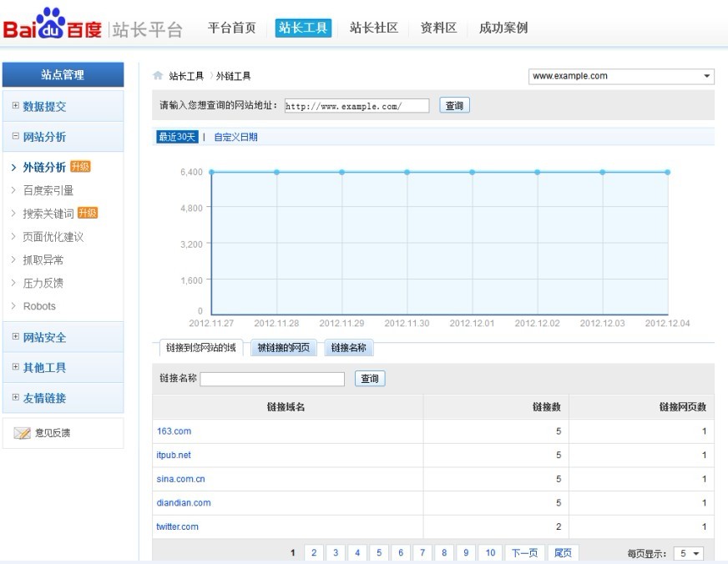The width and height of the screenshot is (728, 564).
Task: Click the feedback notepad icon
Action: pos(23,433)
